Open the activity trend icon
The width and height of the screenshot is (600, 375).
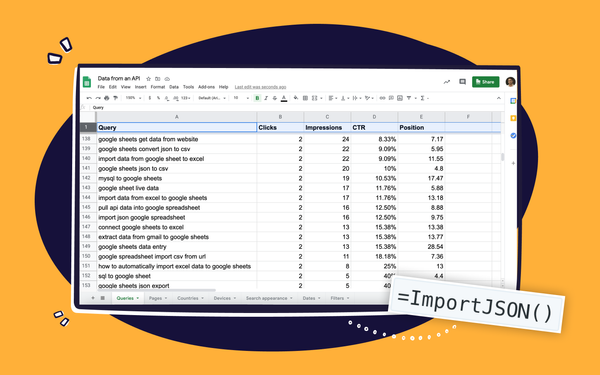[x=447, y=82]
